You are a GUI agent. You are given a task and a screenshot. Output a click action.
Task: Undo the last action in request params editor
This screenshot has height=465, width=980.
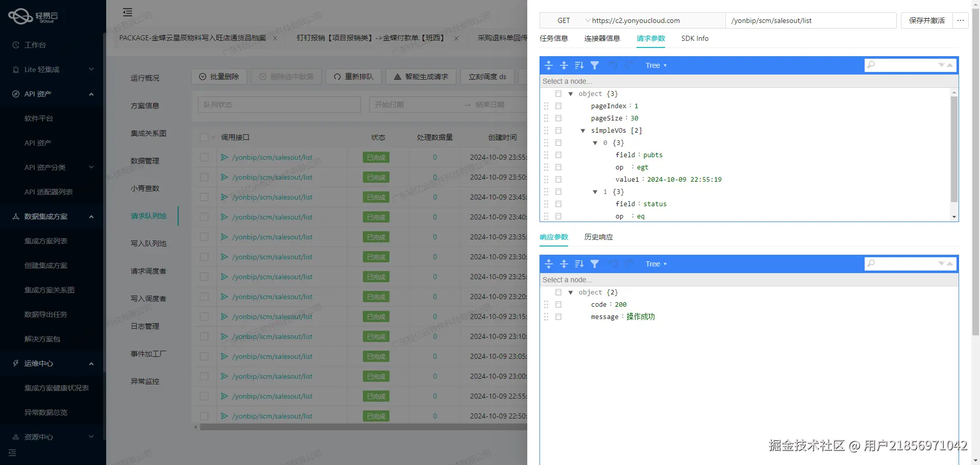click(613, 65)
